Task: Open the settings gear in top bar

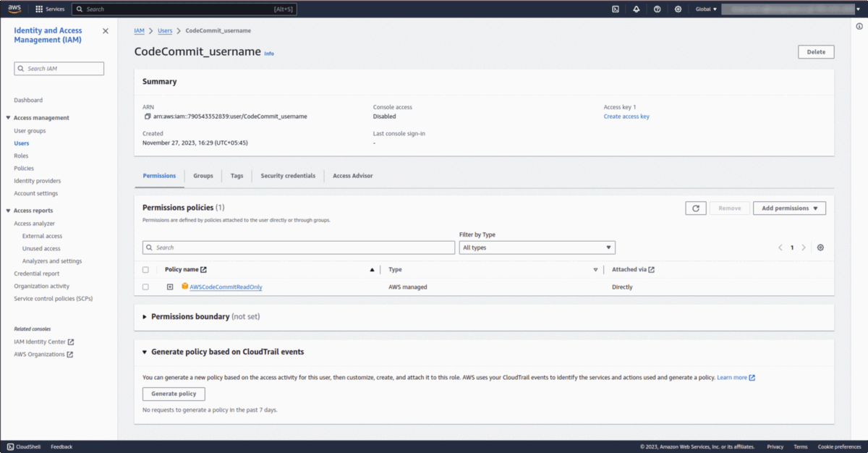Action: [678, 9]
